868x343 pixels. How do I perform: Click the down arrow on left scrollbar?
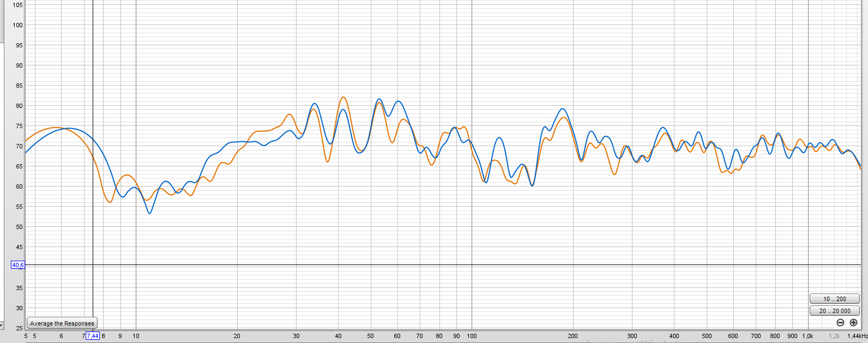coord(2,326)
